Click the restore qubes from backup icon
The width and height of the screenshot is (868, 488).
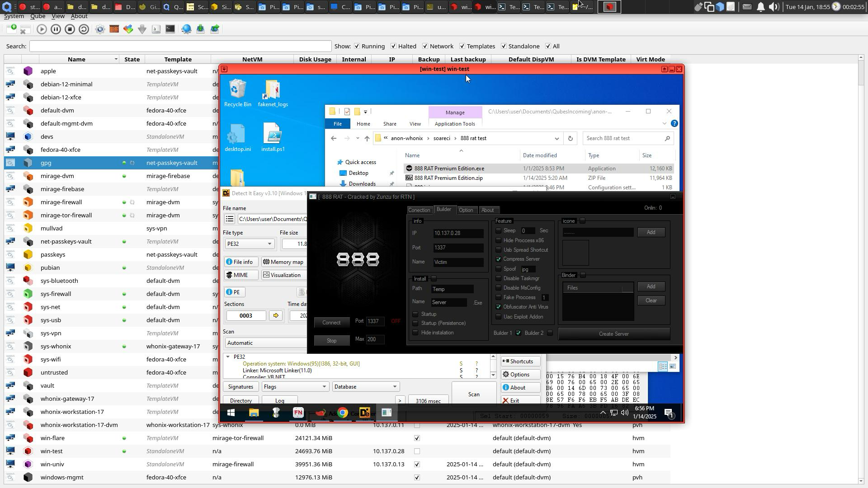click(x=214, y=29)
